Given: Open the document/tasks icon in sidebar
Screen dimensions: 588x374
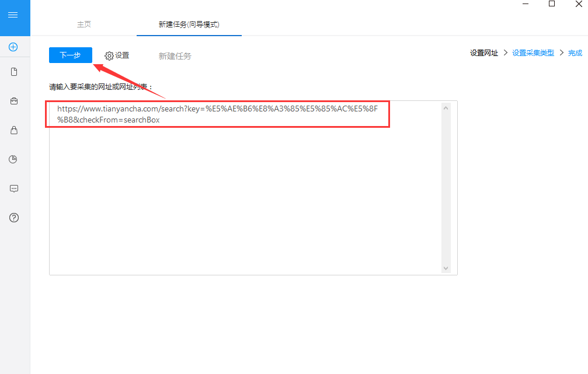Looking at the screenshot, I should [13, 71].
